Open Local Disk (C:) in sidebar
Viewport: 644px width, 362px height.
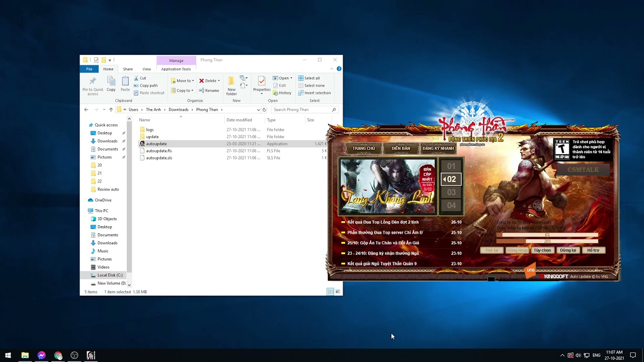(110, 275)
